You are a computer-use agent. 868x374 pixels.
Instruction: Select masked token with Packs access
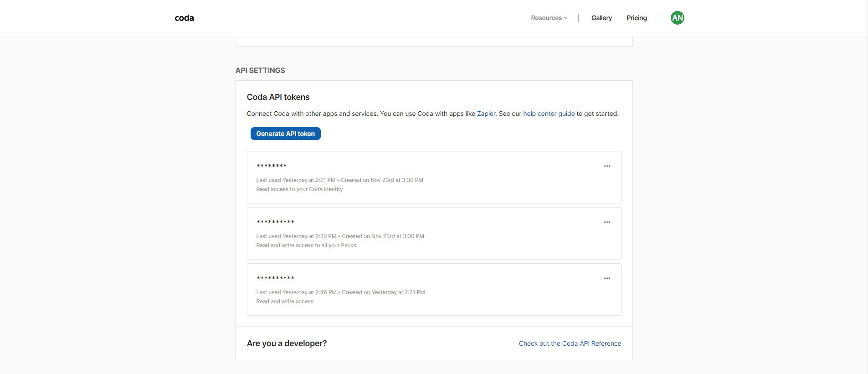pyautogui.click(x=275, y=222)
